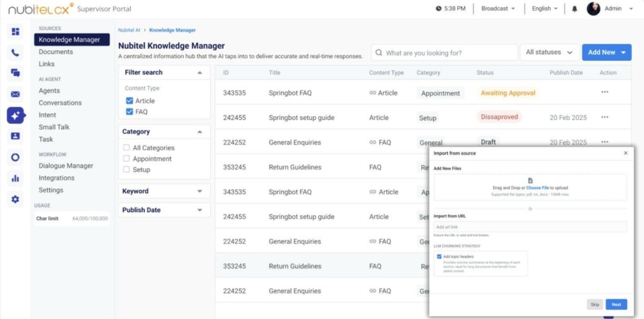Screen dimensions: 644x319
Task: Click Char limit 64,000/100,000 usage entry
Action: pos(72,219)
